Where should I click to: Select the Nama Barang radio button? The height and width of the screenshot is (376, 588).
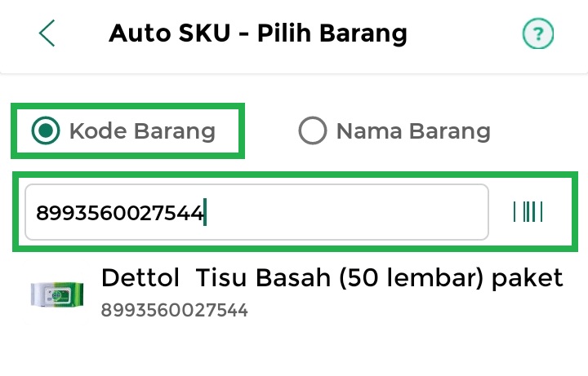click(x=313, y=130)
